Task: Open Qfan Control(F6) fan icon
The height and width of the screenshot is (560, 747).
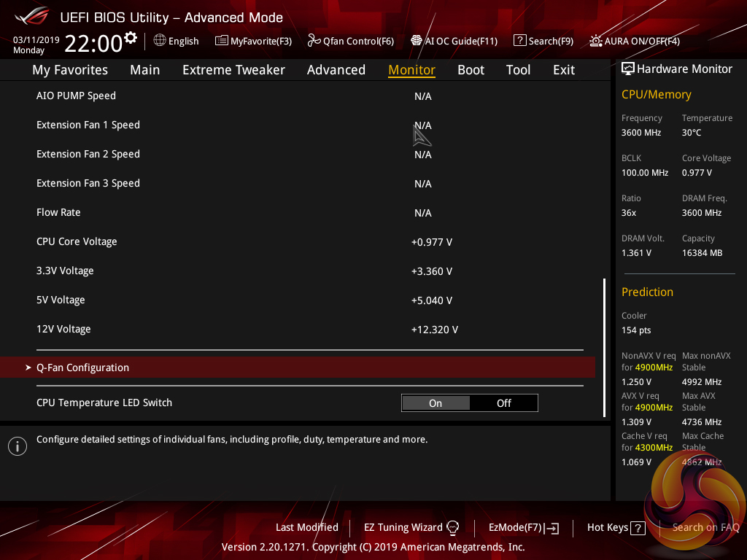Action: point(314,41)
